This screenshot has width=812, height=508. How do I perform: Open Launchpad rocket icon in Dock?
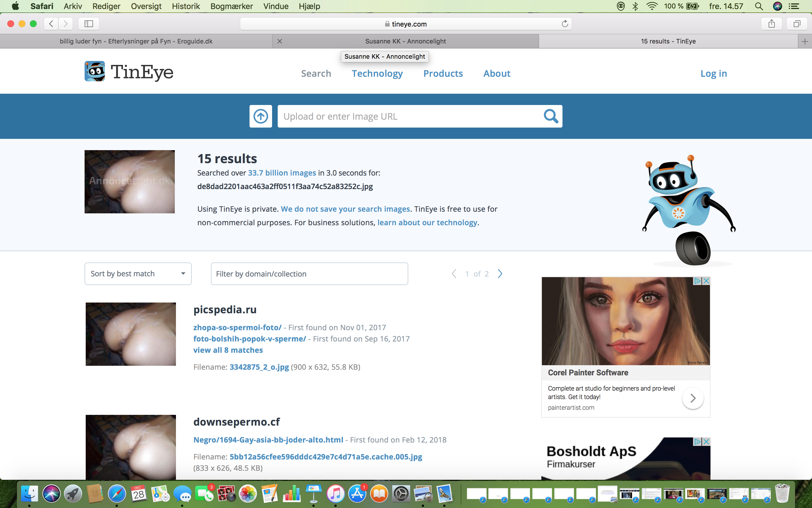73,494
